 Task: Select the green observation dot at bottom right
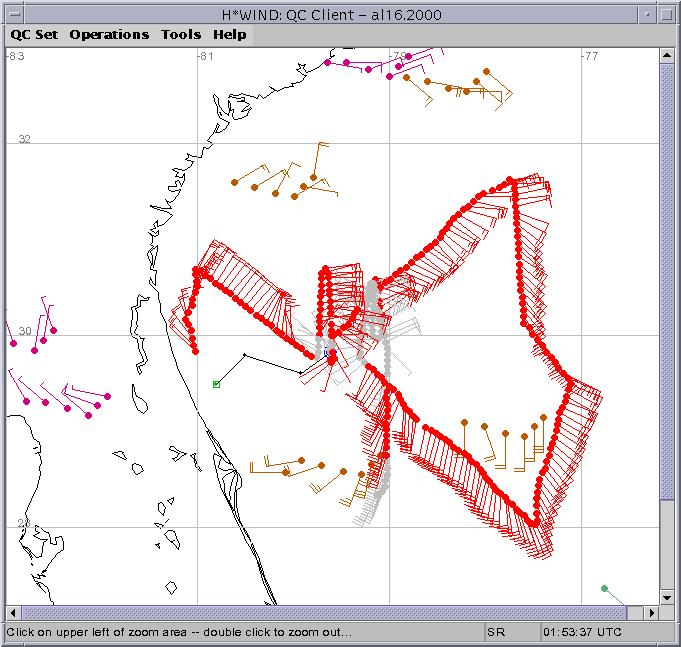click(x=604, y=589)
